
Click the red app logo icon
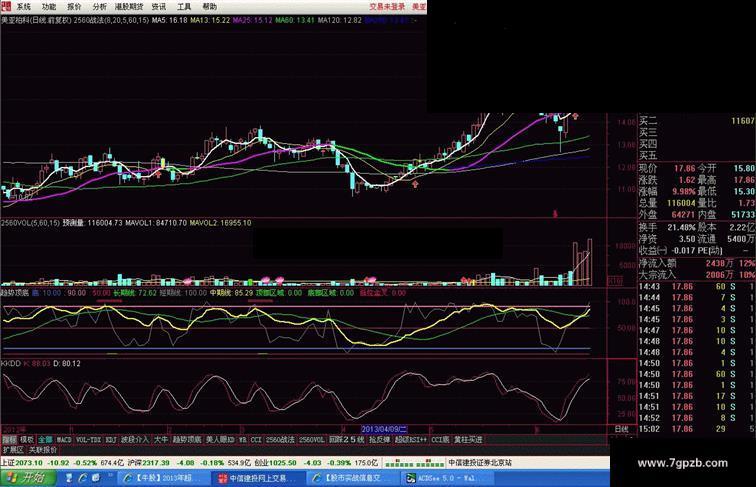coord(6,6)
